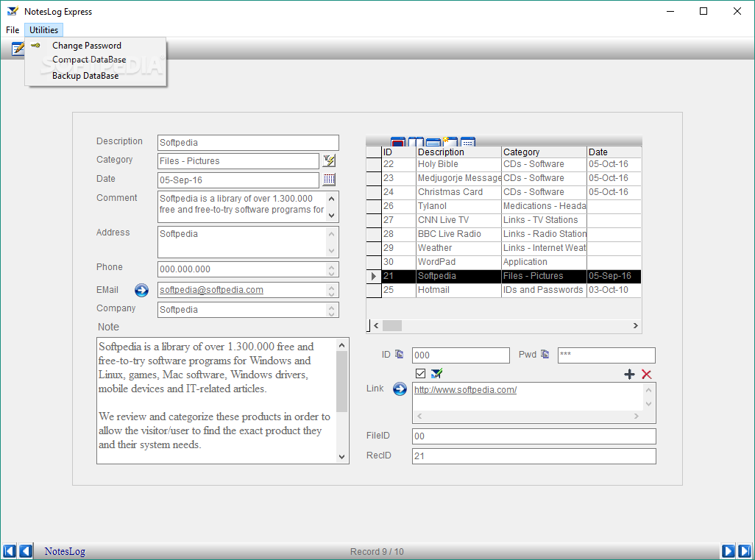Click the Pwd password field
This screenshot has width=755, height=560.
tap(606, 355)
